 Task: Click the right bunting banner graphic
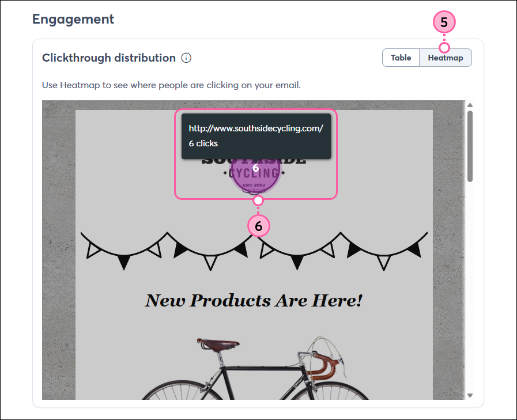342,251
